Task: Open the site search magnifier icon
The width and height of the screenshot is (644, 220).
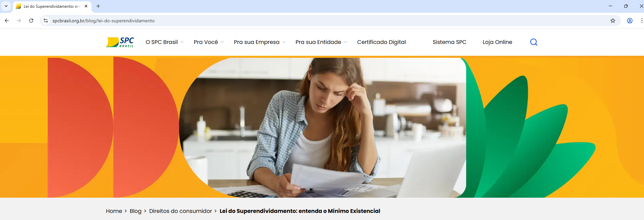Action: point(534,42)
